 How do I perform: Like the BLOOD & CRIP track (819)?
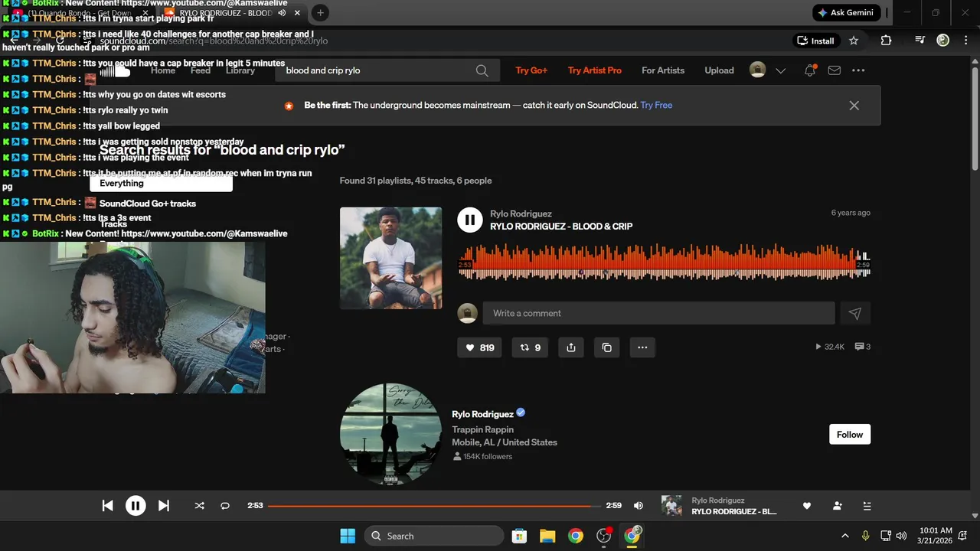point(480,347)
